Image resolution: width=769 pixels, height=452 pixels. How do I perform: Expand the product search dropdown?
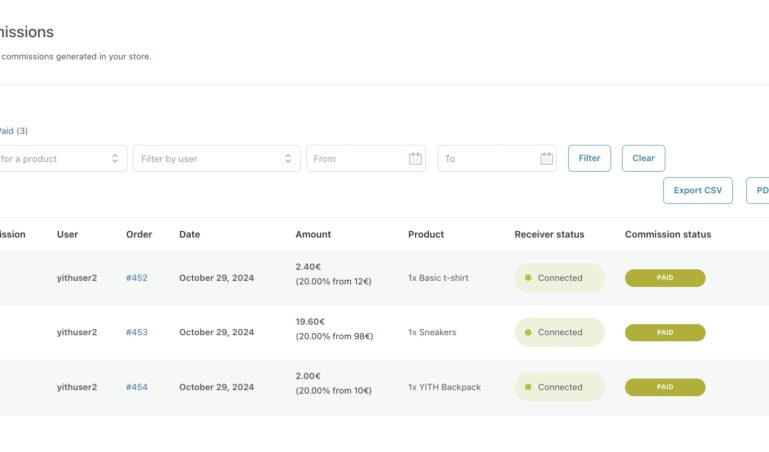[x=62, y=159]
